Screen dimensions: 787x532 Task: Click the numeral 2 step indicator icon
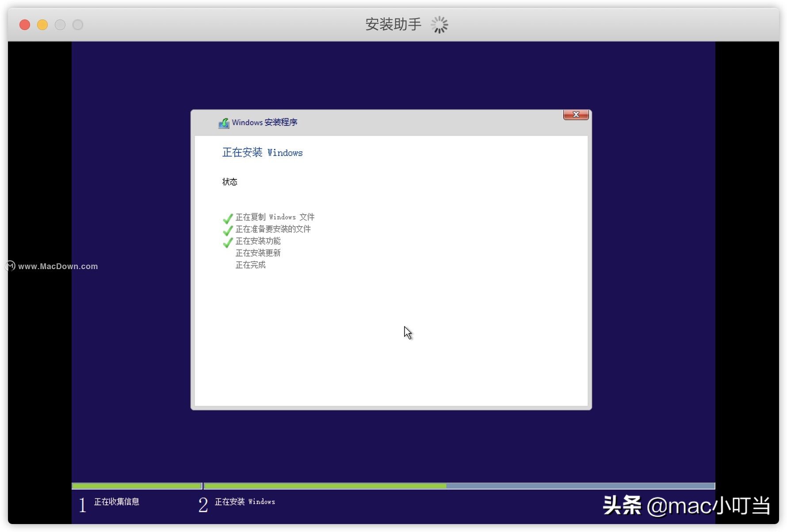(x=202, y=505)
